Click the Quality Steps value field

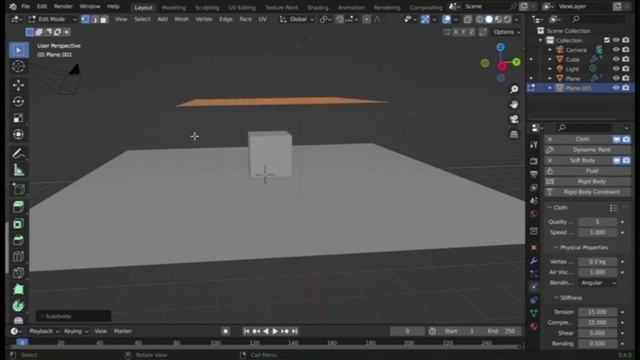[x=598, y=222]
